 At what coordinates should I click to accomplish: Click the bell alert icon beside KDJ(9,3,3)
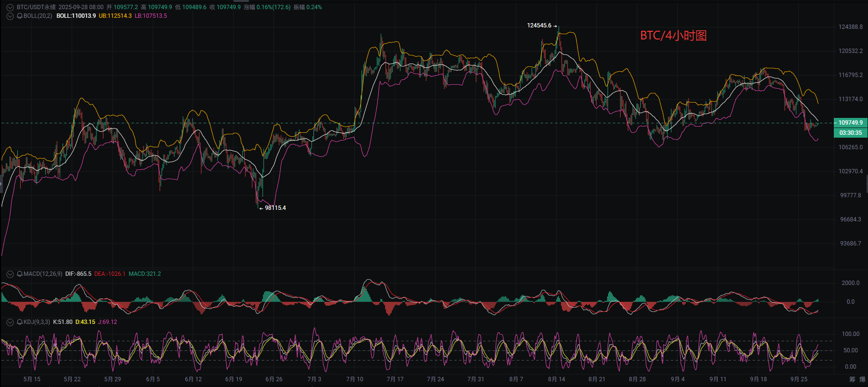point(20,322)
